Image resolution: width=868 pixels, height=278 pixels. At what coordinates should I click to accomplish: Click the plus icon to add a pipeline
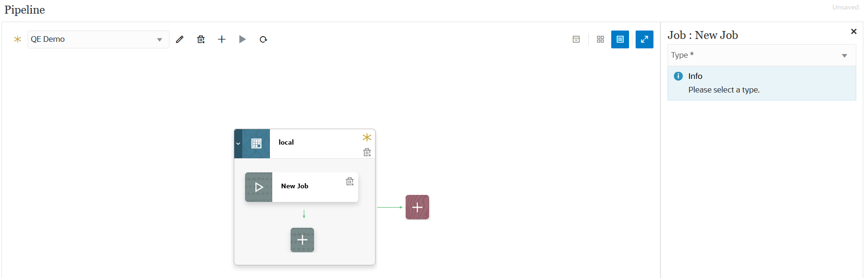point(222,39)
